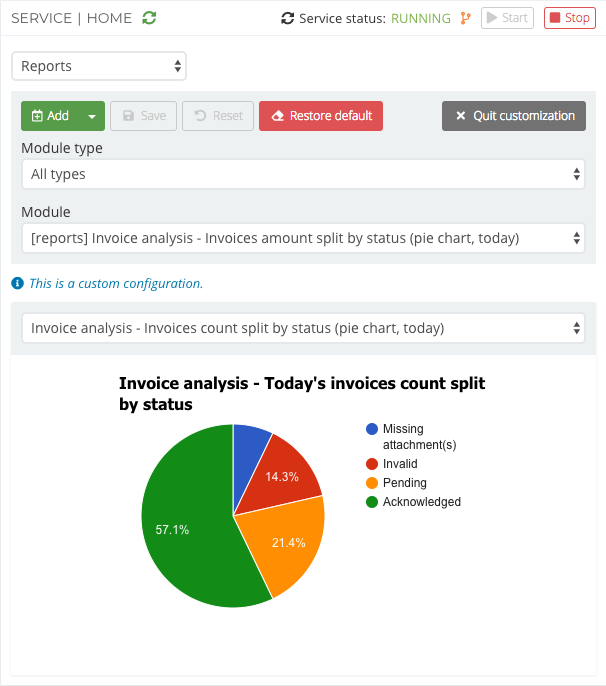606x686 pixels.
Task: Quit customization mode
Action: click(x=514, y=116)
